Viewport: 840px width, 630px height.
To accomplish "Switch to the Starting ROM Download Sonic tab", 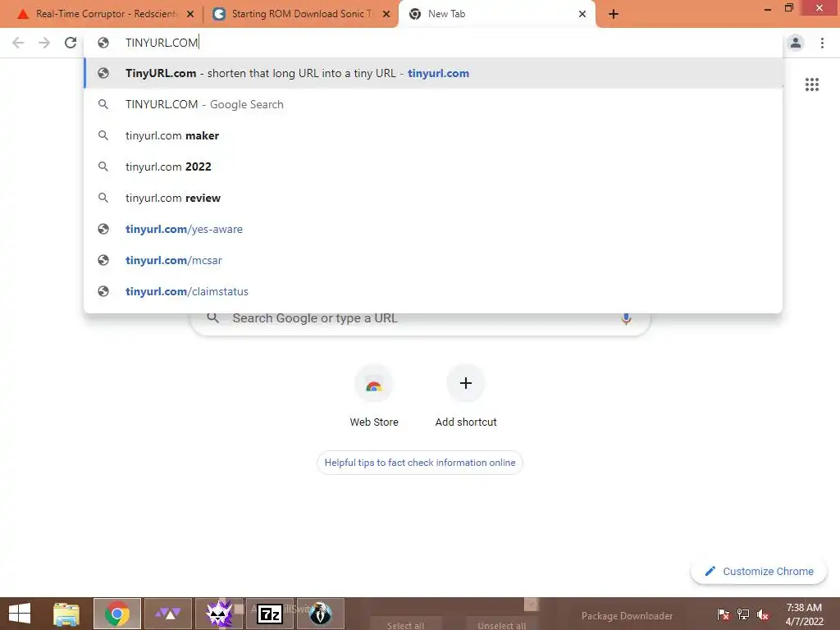I will coord(300,14).
